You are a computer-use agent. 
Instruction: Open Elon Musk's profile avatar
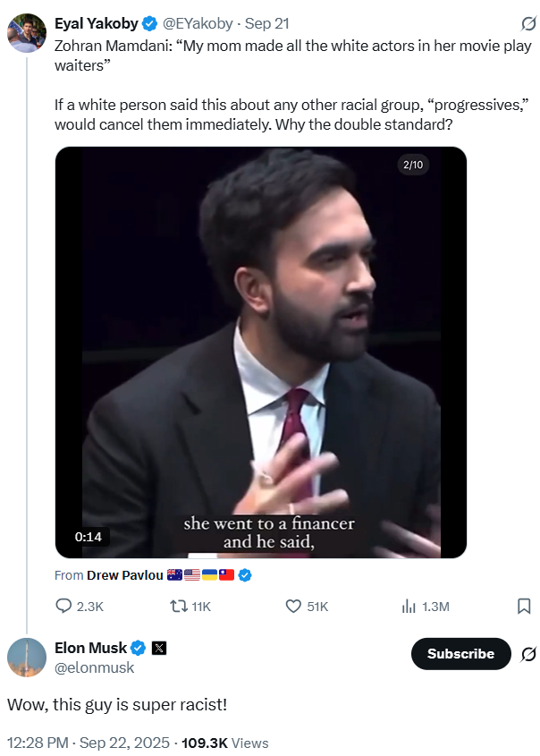(27, 658)
